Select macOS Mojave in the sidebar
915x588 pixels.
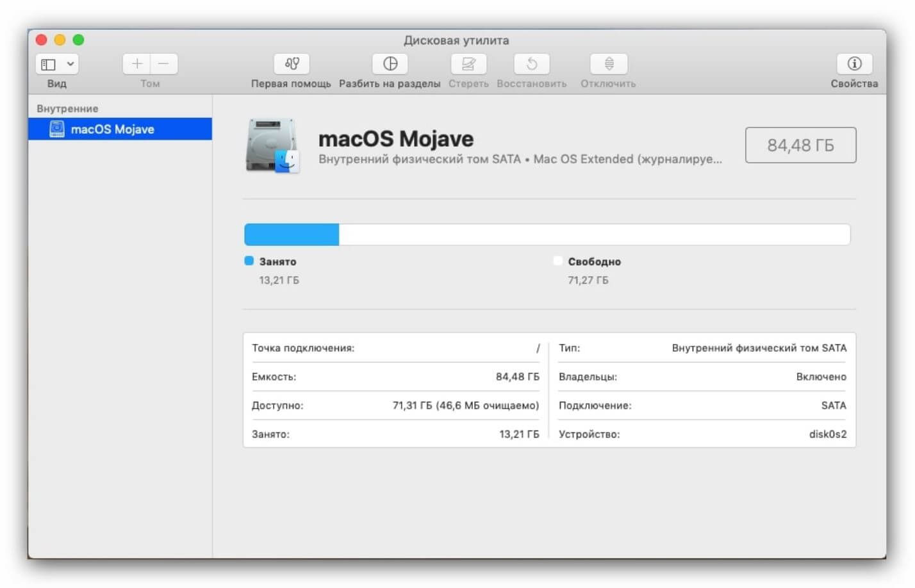click(x=120, y=129)
